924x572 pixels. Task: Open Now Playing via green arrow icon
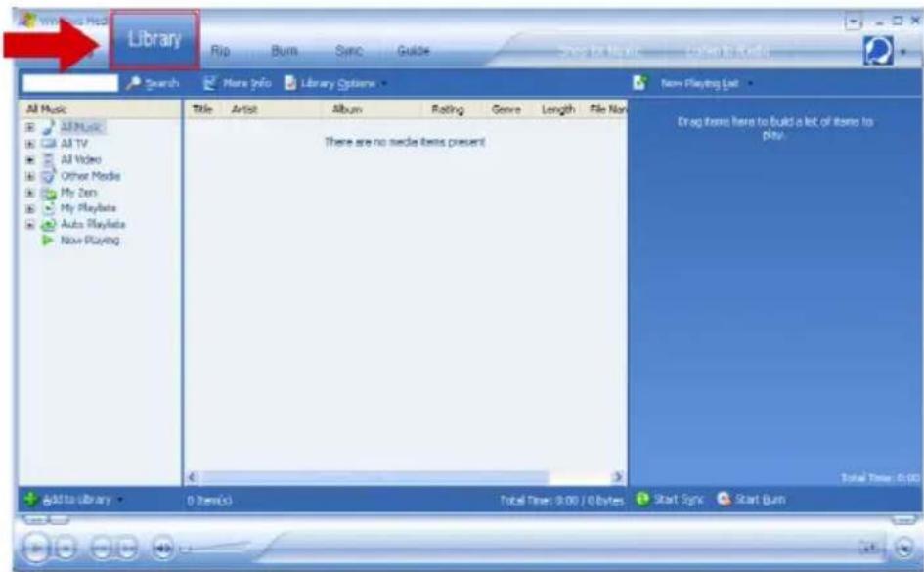coord(48,241)
